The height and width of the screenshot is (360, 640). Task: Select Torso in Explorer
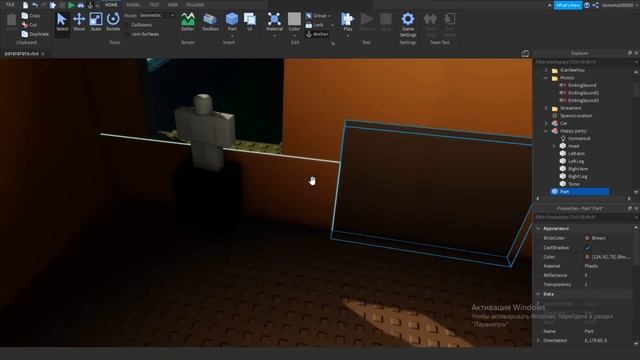coord(574,184)
